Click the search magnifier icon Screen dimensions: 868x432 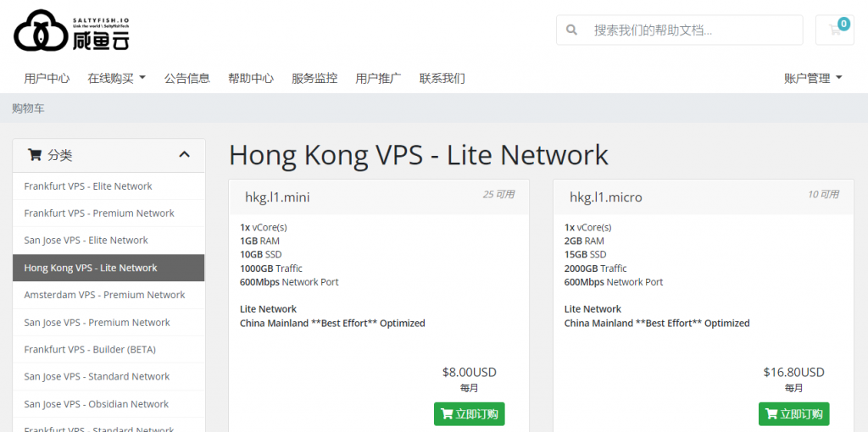point(572,30)
